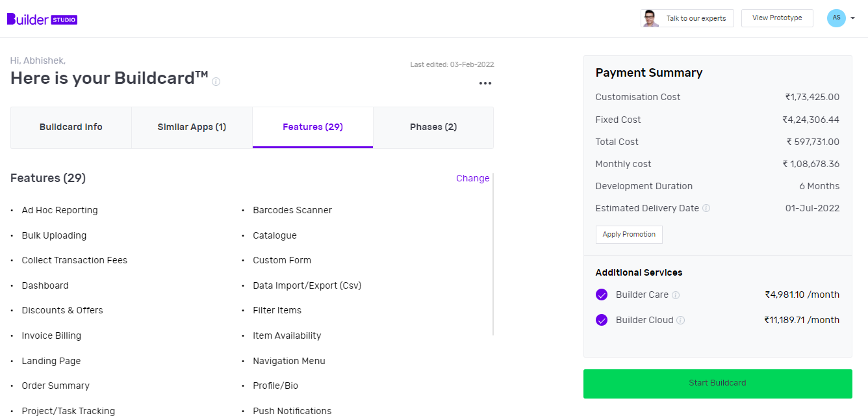Open the Builder Cloud info tooltip

pos(680,320)
